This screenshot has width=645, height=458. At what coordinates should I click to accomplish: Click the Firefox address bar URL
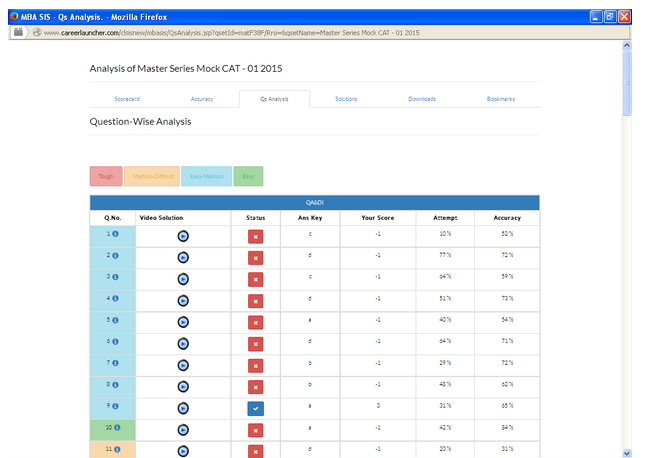point(232,33)
